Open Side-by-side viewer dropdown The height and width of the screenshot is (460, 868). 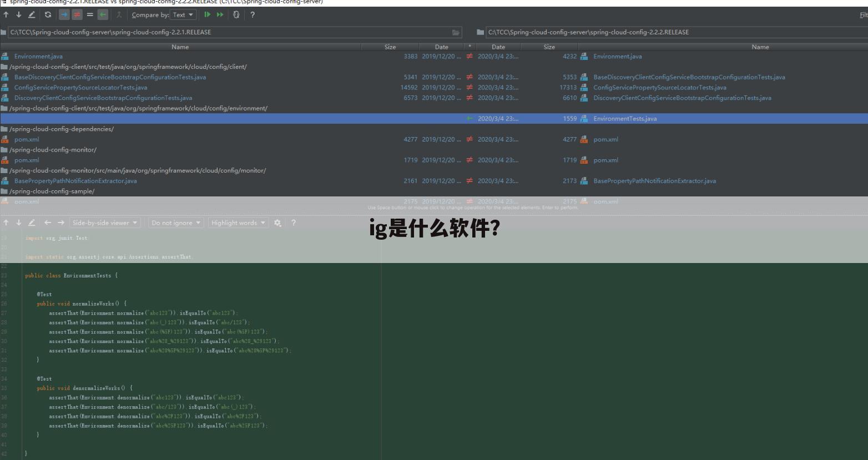tap(105, 223)
